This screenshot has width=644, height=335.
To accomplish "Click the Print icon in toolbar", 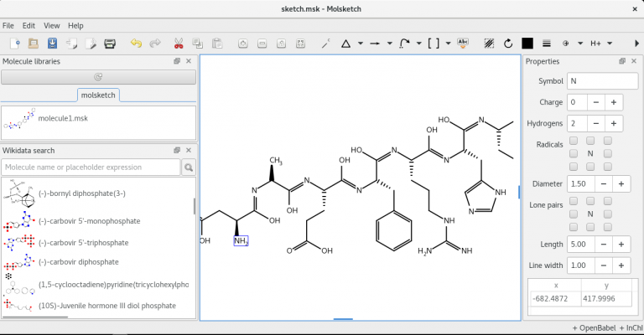I will [x=110, y=43].
